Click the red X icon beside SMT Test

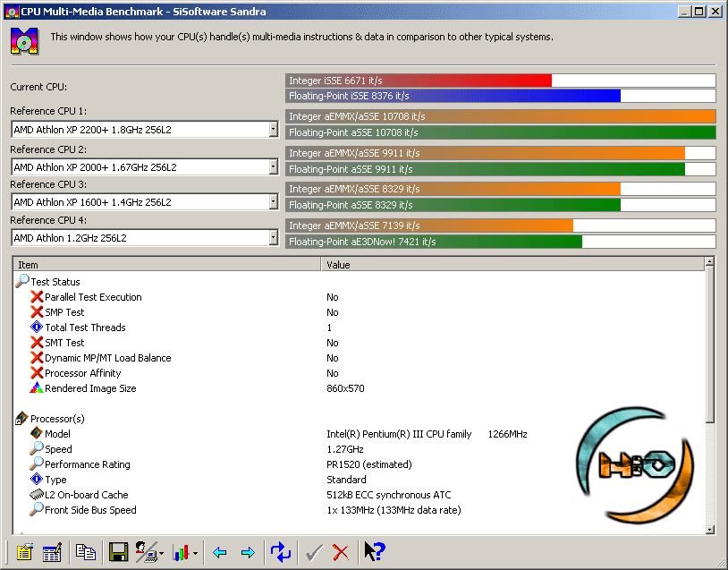click(37, 343)
